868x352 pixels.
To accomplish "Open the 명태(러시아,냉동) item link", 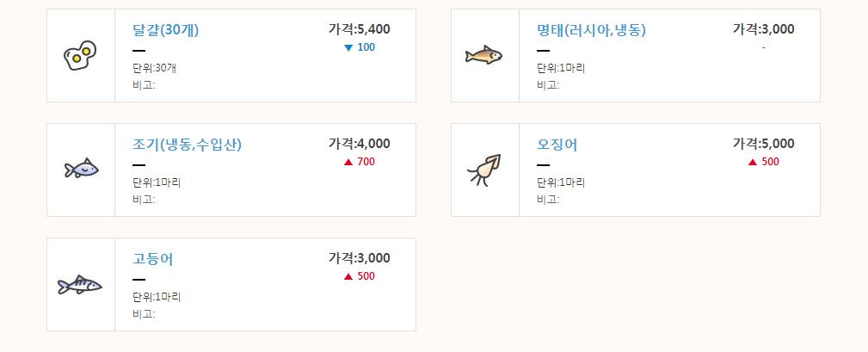I will pos(591,30).
